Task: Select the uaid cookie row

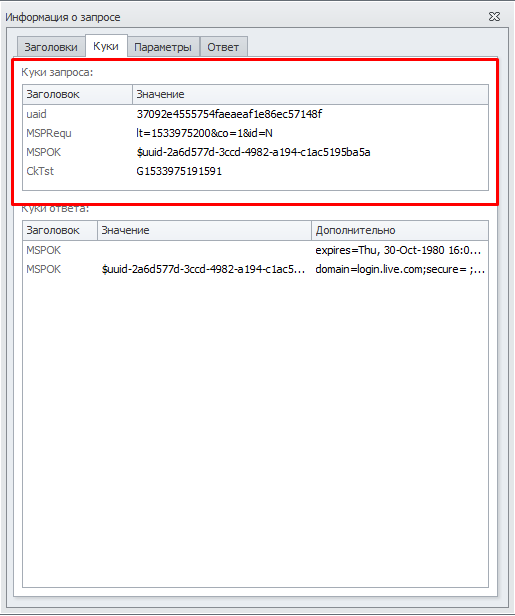Action: (x=255, y=114)
